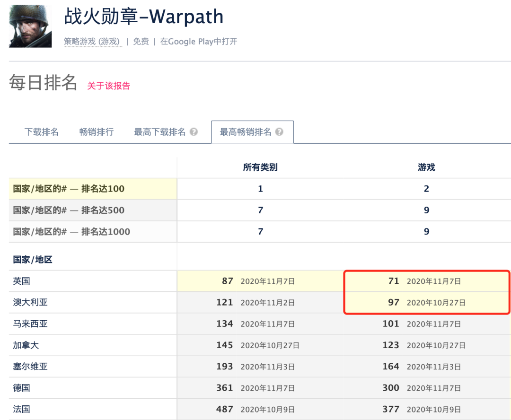Switch to the 畅销排行 tab
Image resolution: width=511 pixels, height=420 pixels.
(x=97, y=132)
